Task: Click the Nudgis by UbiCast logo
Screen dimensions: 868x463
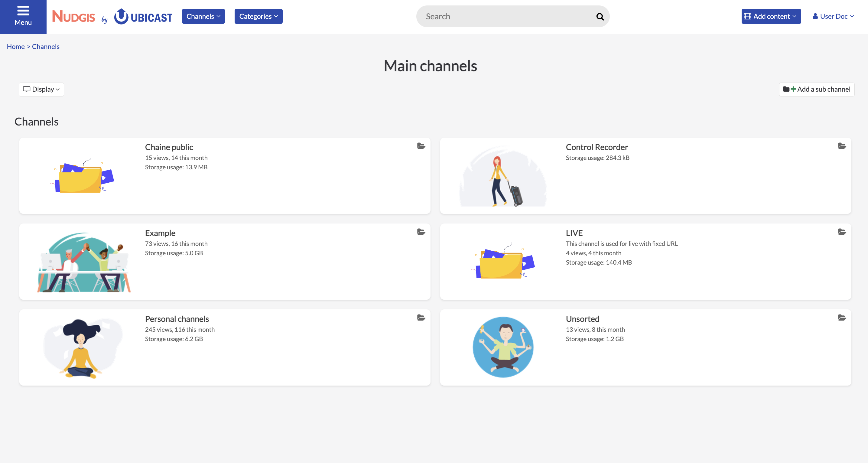Action: pos(112,17)
